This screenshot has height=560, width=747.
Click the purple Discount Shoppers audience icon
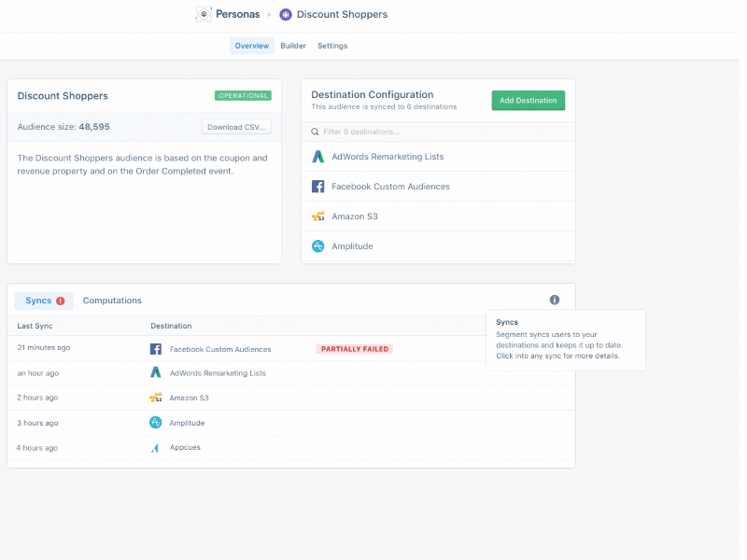286,14
